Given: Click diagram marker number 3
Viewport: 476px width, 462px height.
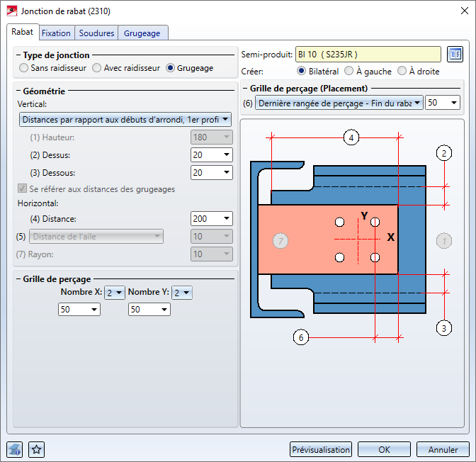Looking at the screenshot, I should click(444, 328).
